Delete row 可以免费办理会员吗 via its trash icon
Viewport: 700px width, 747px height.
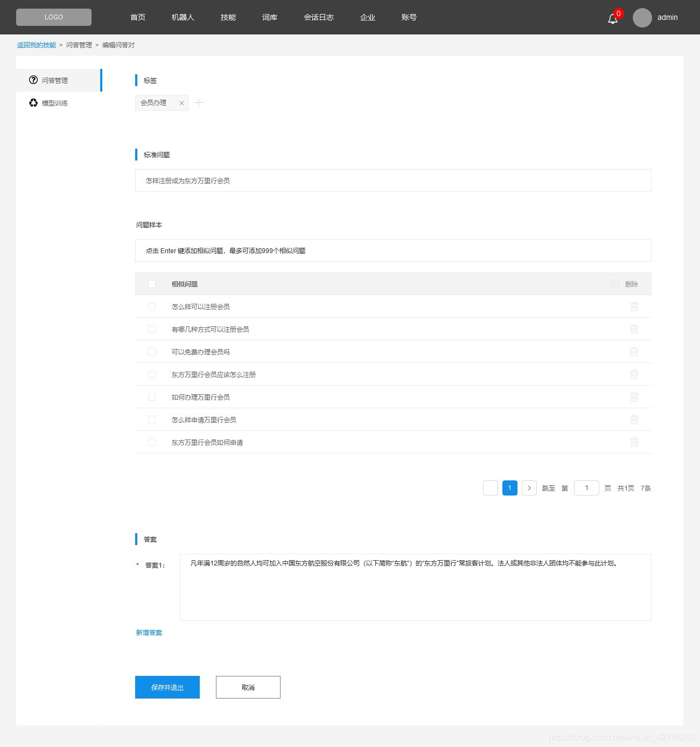click(634, 352)
